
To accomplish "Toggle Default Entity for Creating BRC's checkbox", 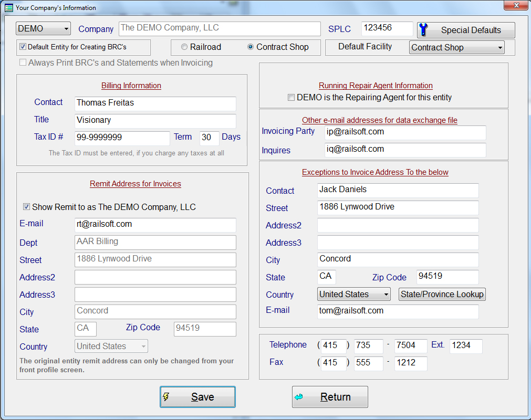I will click(x=23, y=47).
